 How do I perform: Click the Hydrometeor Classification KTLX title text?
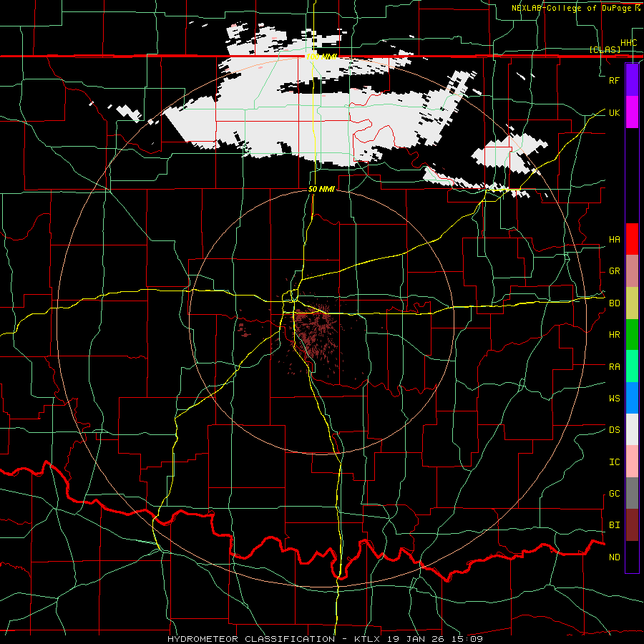tap(325, 639)
